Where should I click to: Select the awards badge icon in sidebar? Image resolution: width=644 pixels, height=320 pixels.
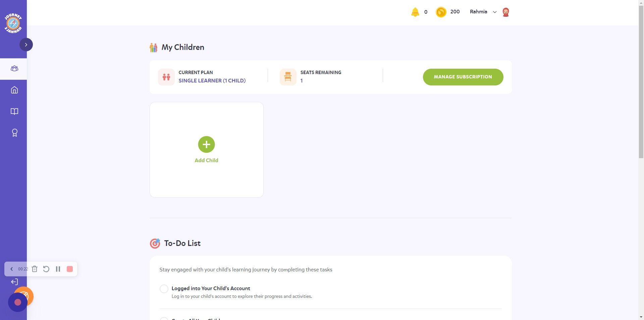[14, 133]
